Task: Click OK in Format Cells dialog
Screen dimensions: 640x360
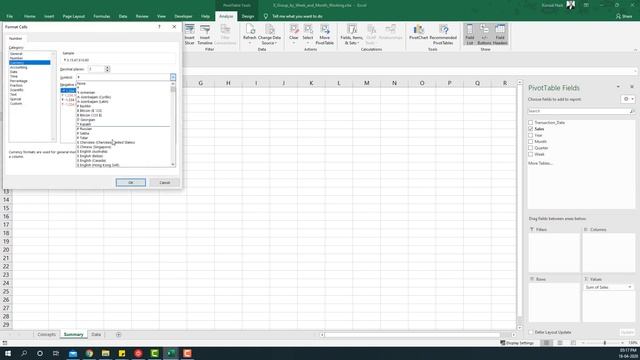Action: pyautogui.click(x=131, y=182)
